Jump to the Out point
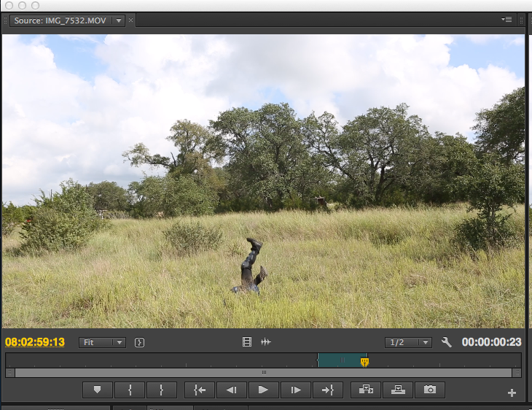This screenshot has width=532, height=410. pos(328,390)
